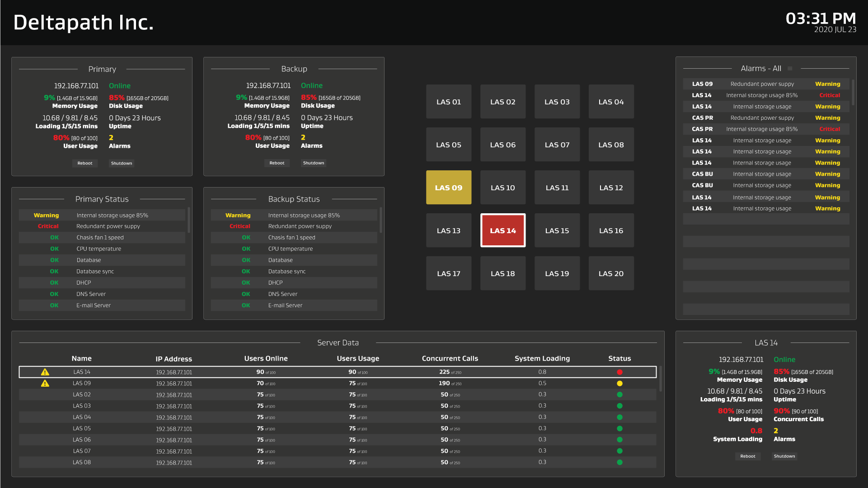Click warning triangle icon for LAS 14 row
The image size is (868, 488).
tap(45, 372)
